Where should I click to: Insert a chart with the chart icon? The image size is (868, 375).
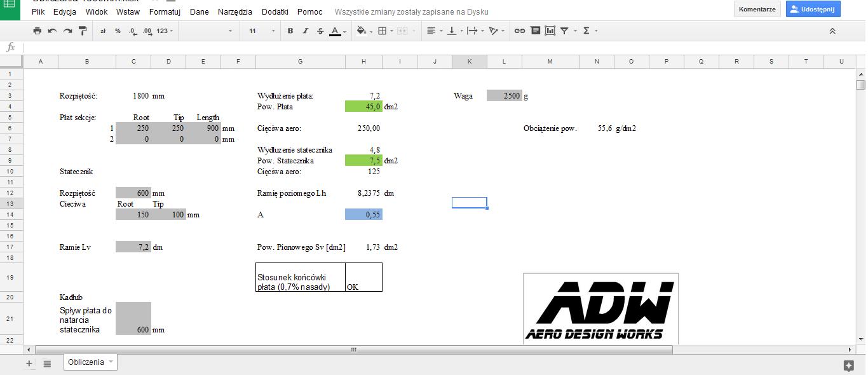(550, 31)
